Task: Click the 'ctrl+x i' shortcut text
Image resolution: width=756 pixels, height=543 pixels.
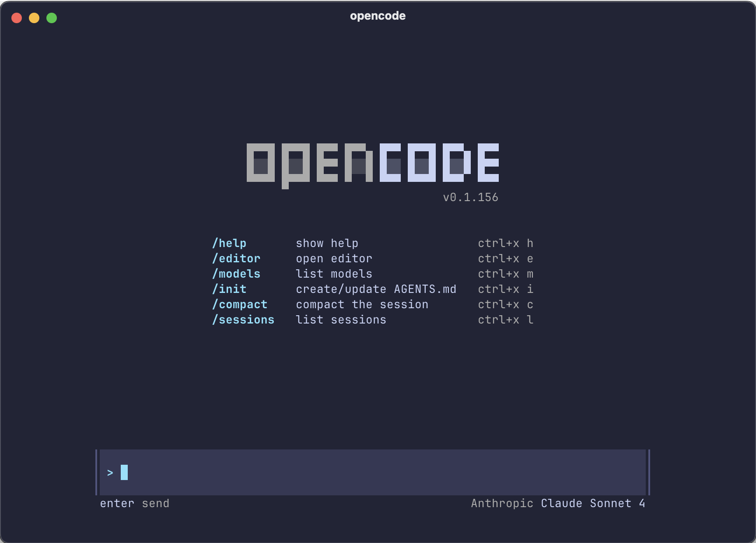Action: [506, 289]
